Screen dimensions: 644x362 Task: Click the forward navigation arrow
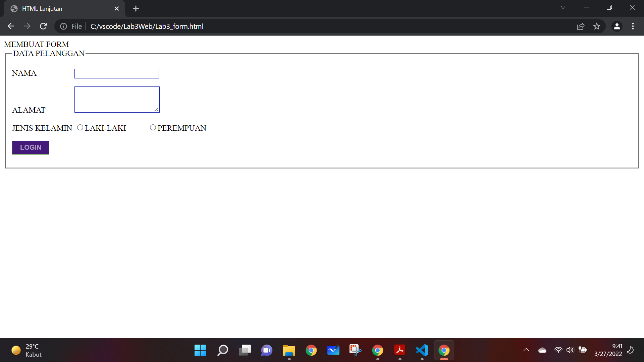(27, 26)
